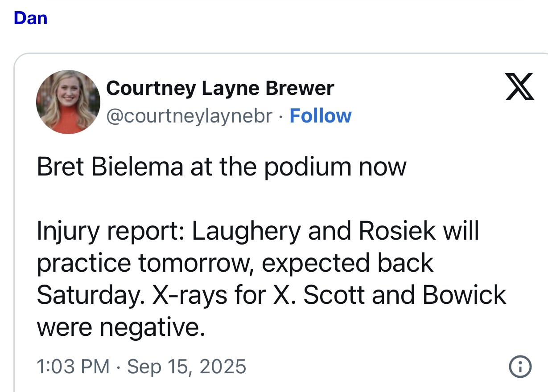548x392 pixels.
Task: Click the "1:03 PM" tweet time
Action: [73, 367]
